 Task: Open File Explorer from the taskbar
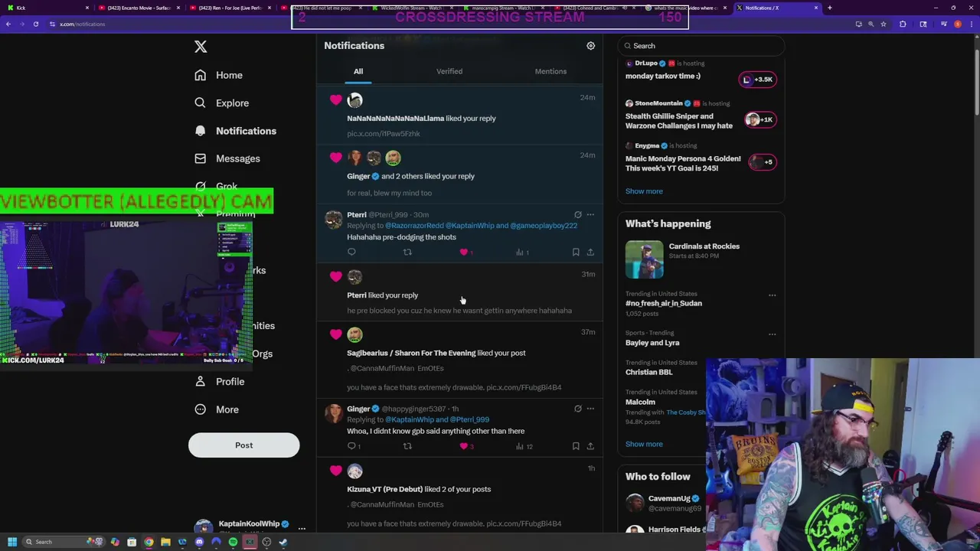[165, 542]
